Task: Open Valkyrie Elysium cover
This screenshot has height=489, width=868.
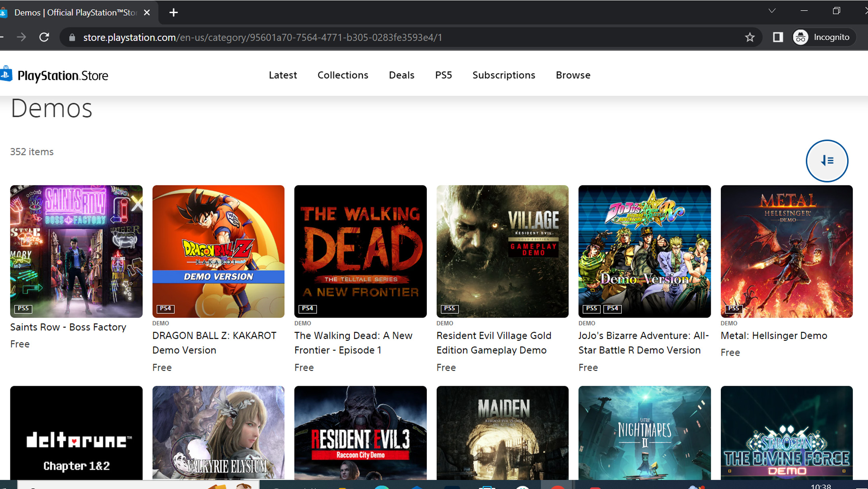Action: coord(218,433)
